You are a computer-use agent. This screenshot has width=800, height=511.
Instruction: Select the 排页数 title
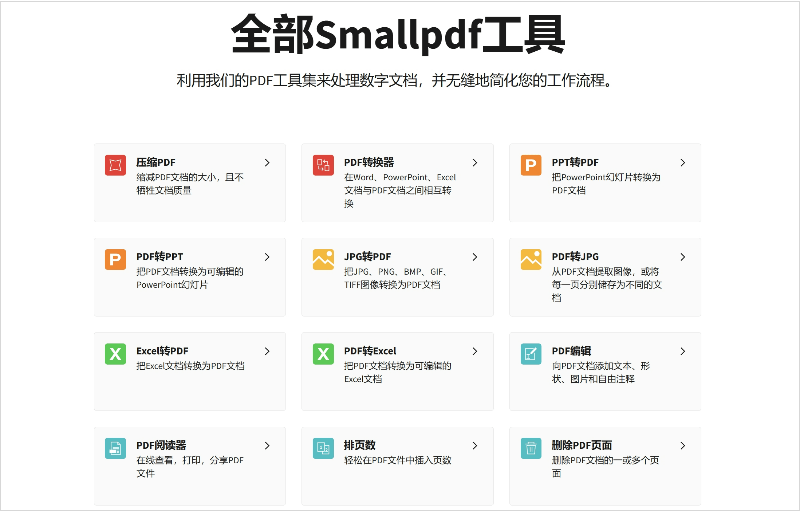[360, 446]
